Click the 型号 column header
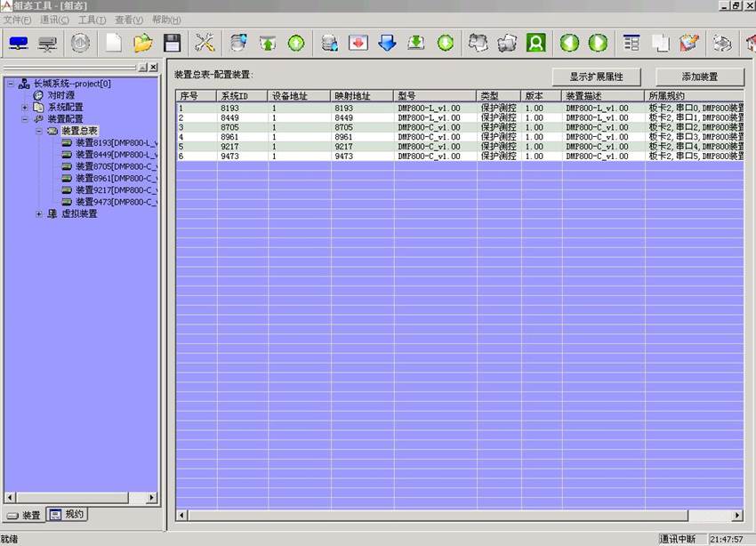 coord(435,96)
